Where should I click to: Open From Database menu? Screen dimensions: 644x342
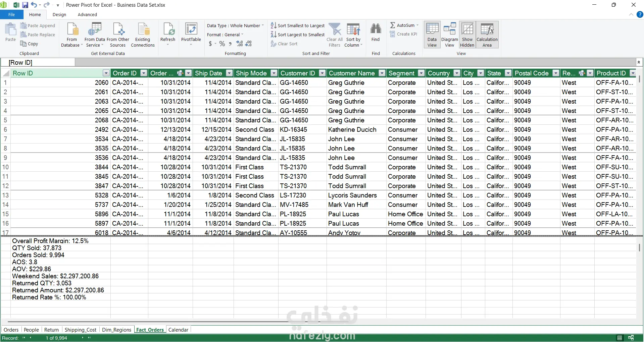pos(72,35)
